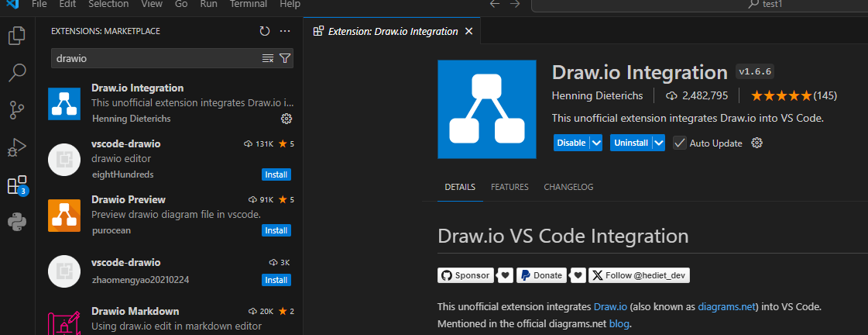Click the large Draw.io Integration logo
This screenshot has width=868, height=335.
click(486, 109)
